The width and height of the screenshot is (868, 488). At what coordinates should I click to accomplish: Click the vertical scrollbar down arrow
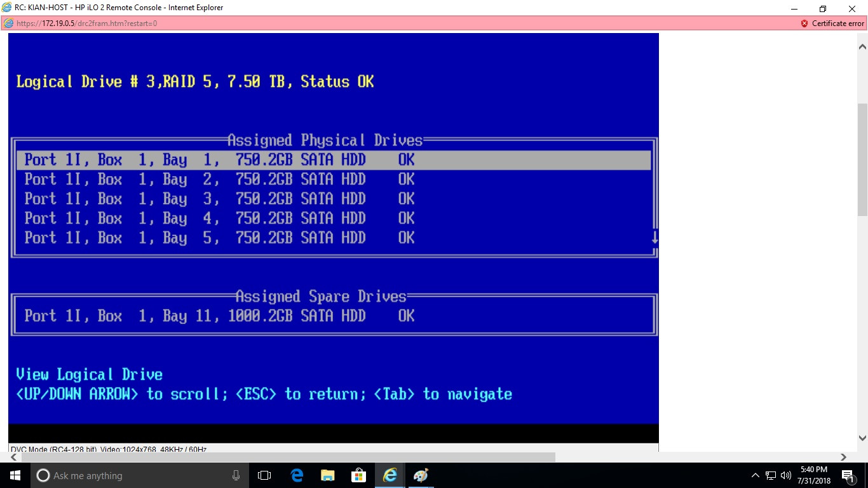[x=862, y=438]
